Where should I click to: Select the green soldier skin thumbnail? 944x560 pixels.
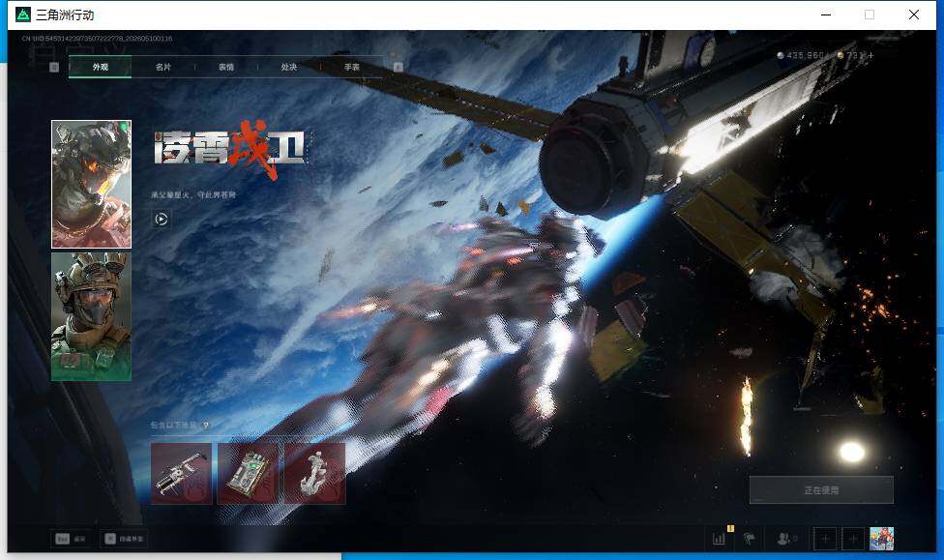tap(91, 316)
